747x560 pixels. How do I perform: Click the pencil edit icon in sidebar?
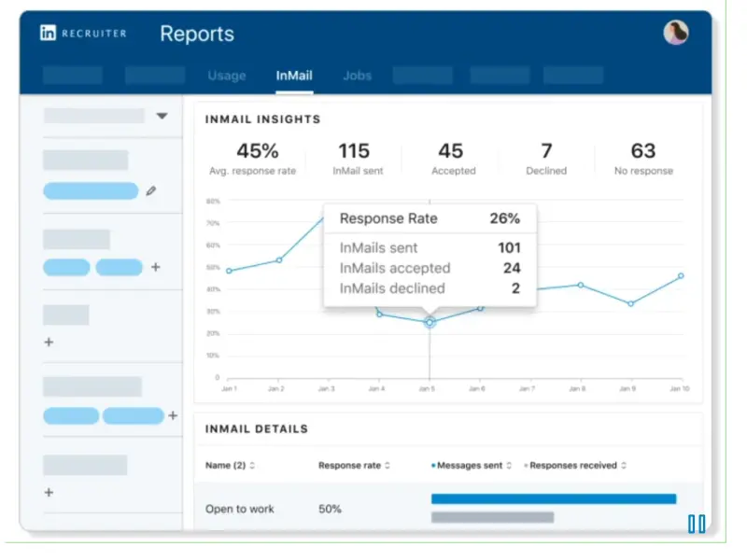pos(151,191)
